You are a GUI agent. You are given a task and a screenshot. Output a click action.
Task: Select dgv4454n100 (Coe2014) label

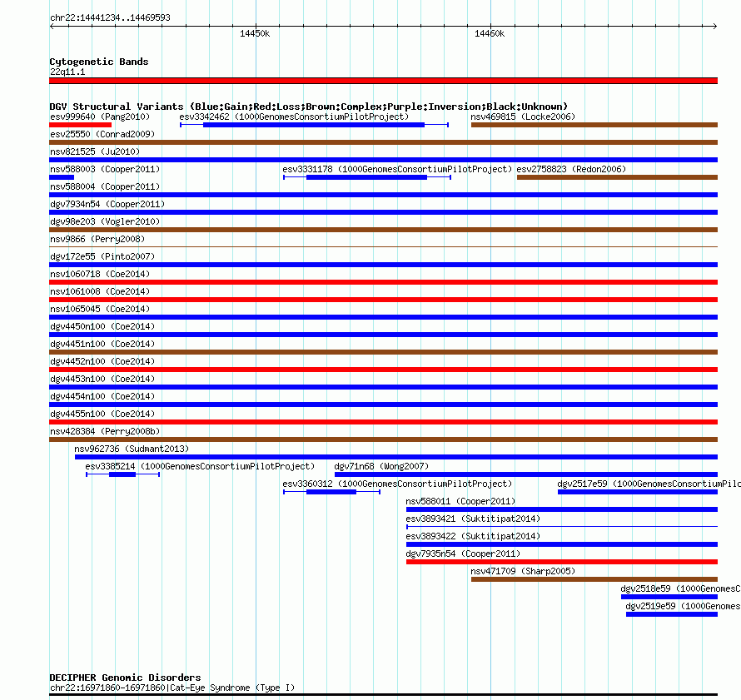[x=102, y=396]
